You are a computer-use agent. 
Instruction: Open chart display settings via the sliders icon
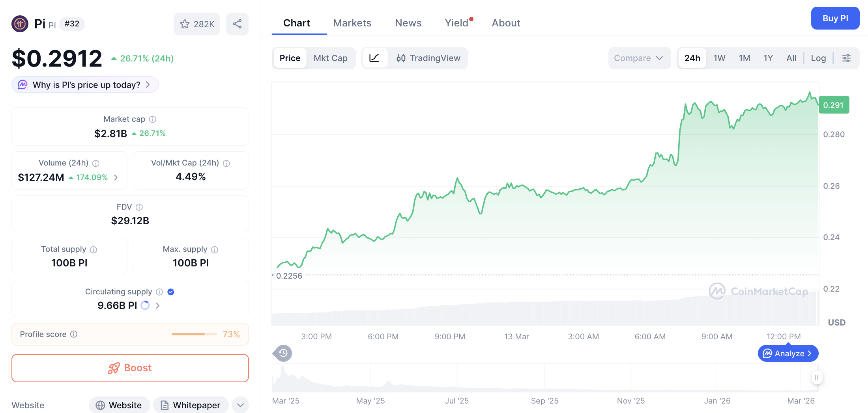pos(847,58)
